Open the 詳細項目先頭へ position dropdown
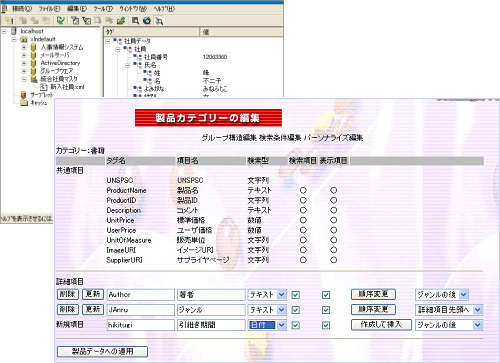This screenshot has height=363, width=500. (449, 310)
